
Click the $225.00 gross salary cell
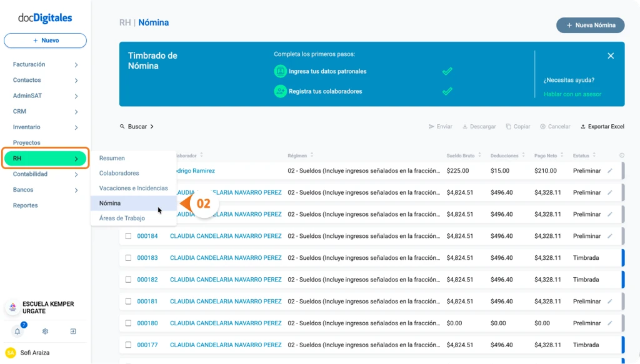coord(457,171)
